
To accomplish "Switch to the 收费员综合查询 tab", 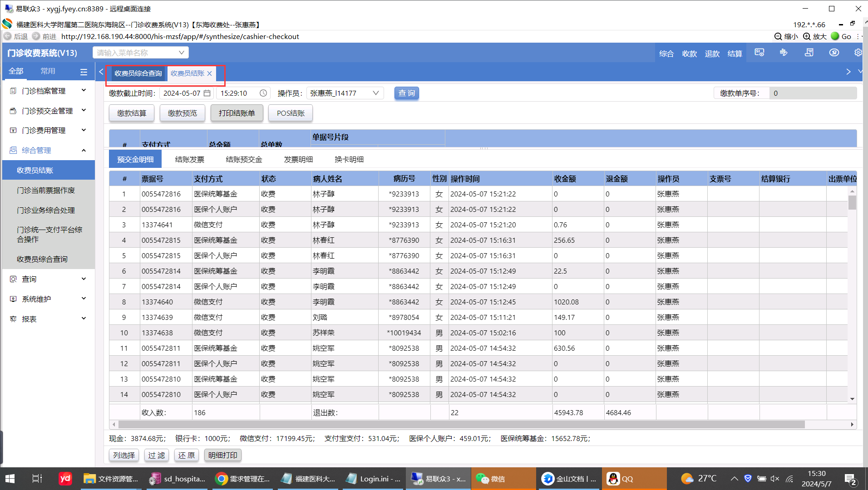I will (138, 73).
